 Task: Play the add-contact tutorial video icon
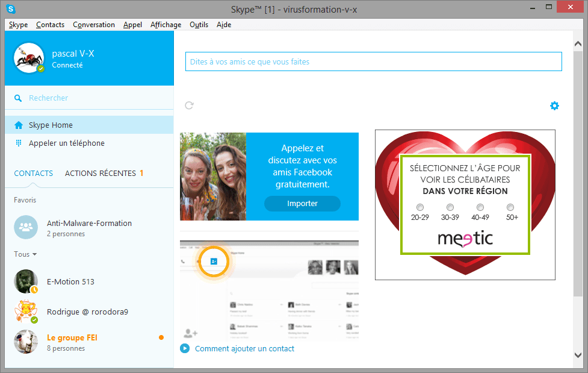coord(185,348)
